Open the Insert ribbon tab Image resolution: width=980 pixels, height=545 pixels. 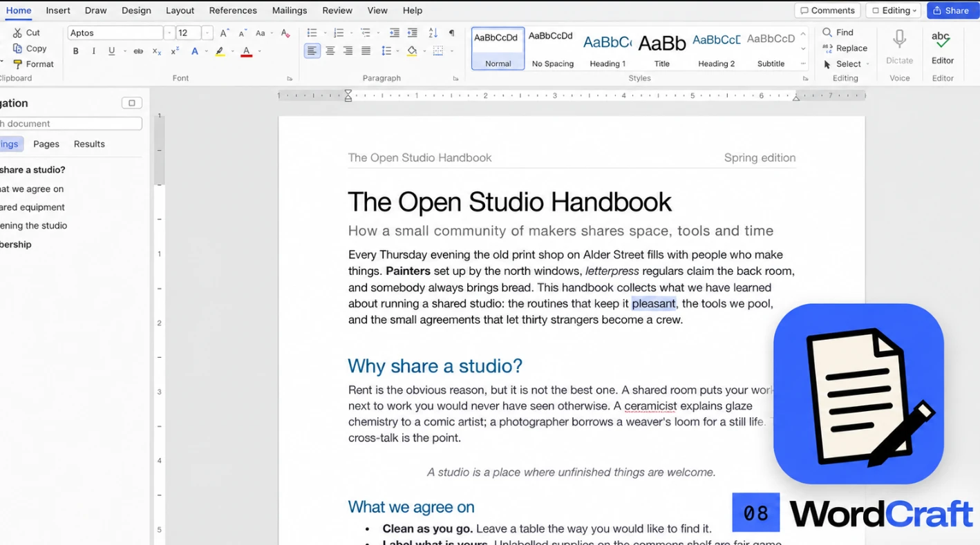(58, 10)
